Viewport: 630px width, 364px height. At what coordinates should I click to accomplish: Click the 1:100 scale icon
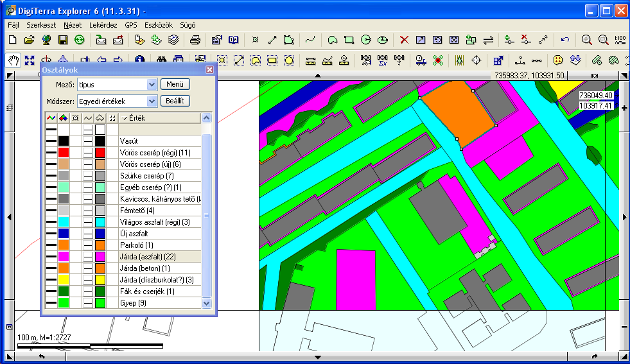point(620,40)
